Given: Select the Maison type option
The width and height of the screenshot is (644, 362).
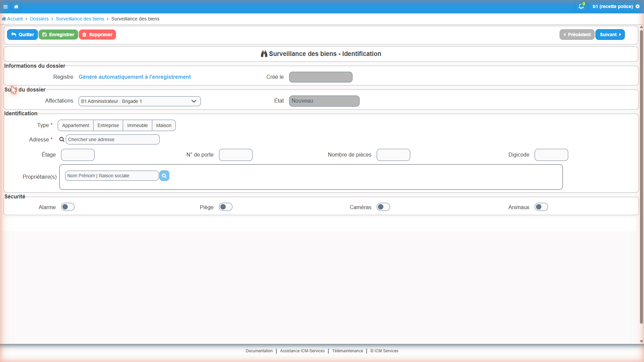Looking at the screenshot, I should pos(164,125).
